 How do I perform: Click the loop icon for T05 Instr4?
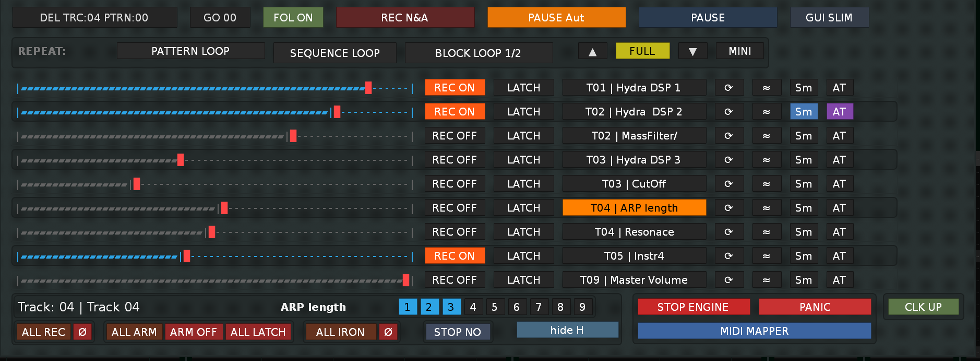(729, 256)
